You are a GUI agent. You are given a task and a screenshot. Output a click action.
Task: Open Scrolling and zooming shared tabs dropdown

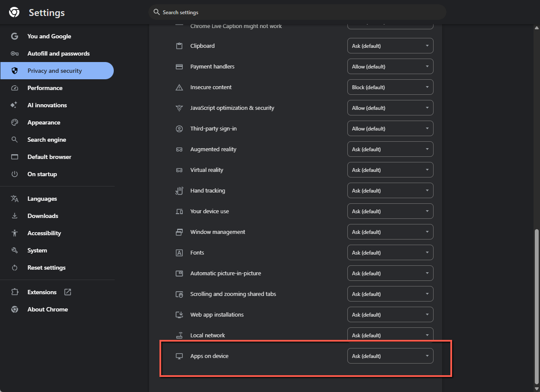pyautogui.click(x=390, y=294)
